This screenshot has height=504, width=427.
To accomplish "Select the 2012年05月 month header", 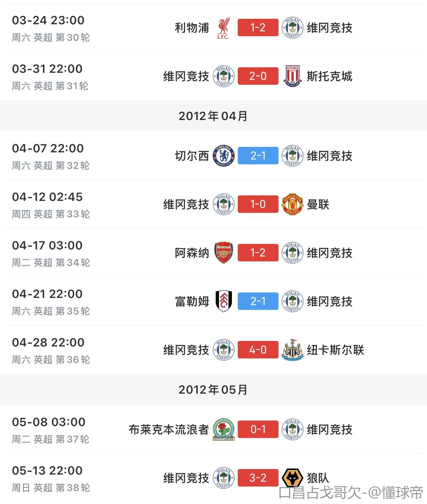I will point(213,389).
